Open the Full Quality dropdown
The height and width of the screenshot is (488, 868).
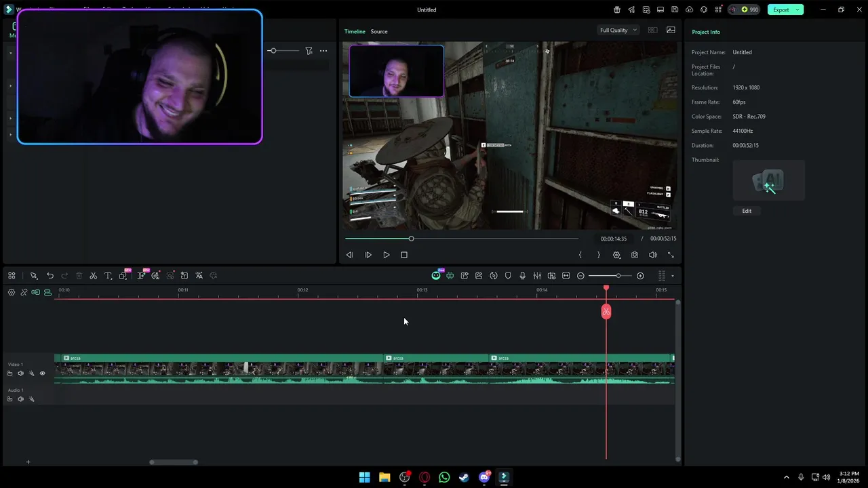(x=618, y=30)
